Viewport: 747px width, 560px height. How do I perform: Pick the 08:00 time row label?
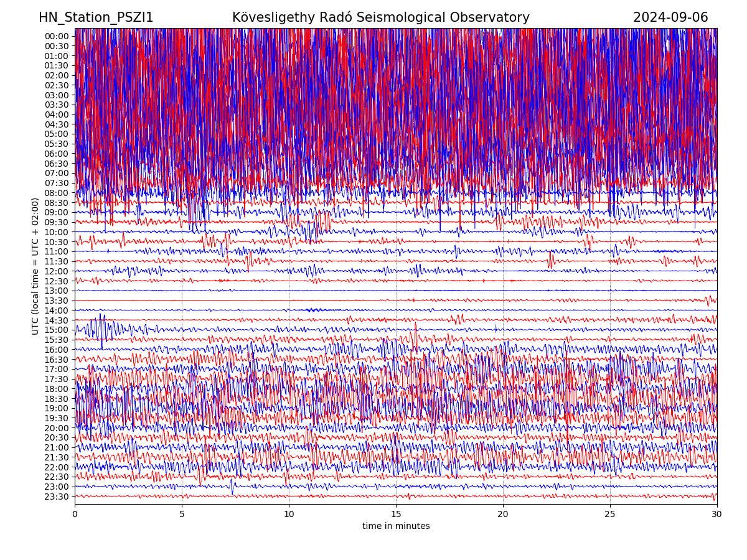[x=57, y=193]
